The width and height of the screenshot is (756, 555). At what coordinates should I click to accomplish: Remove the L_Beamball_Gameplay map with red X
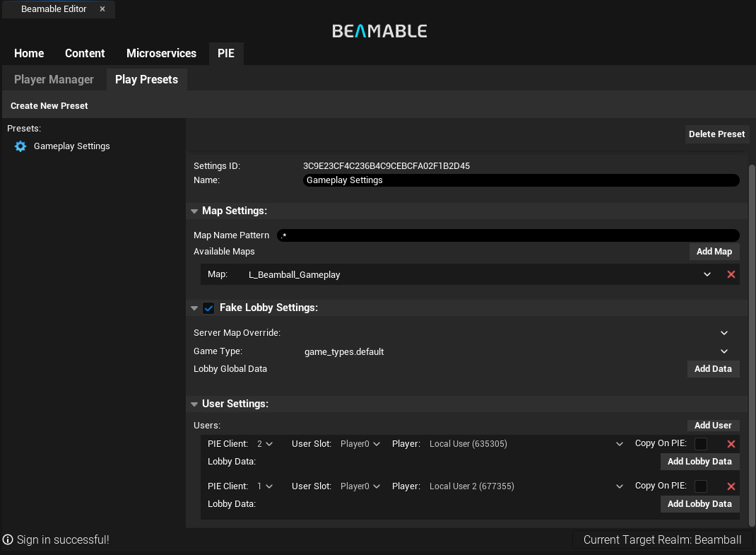[x=731, y=274]
